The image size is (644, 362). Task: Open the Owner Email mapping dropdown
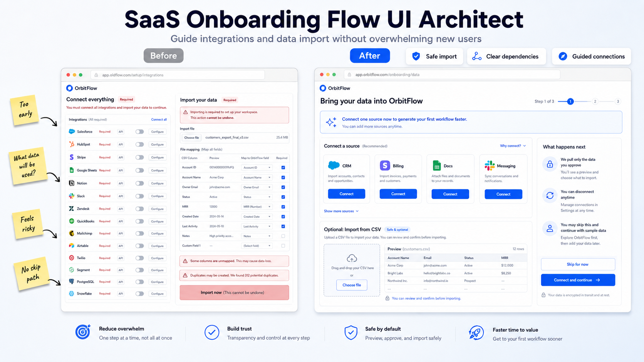257,187
